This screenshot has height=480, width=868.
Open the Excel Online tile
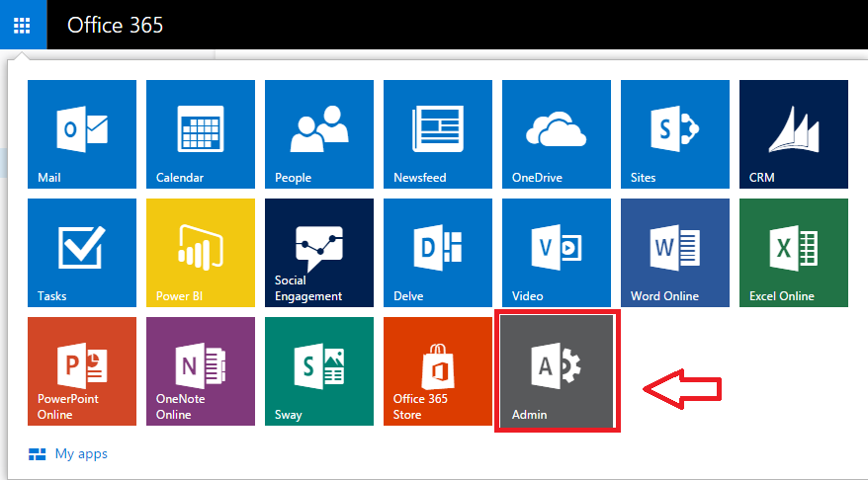(x=794, y=253)
